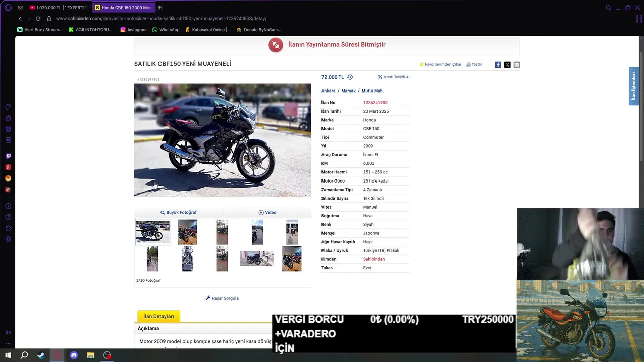The image size is (644, 362).
Task: Select the 'Honda CBF 150 2009' tab
Action: coord(123,8)
